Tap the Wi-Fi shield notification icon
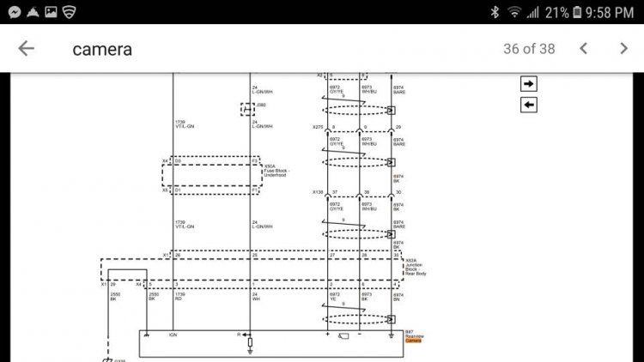This screenshot has width=644, height=362. pyautogui.click(x=69, y=12)
